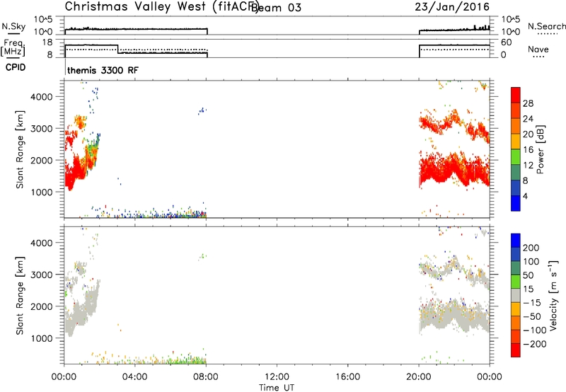Click the '60' tick on the Nave axis
The image size is (566, 392).
point(506,42)
